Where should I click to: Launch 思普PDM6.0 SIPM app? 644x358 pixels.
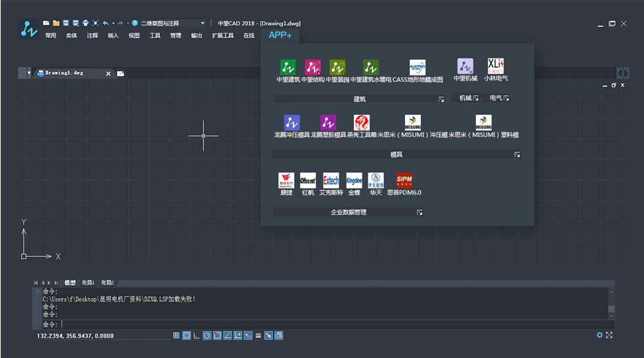[404, 184]
